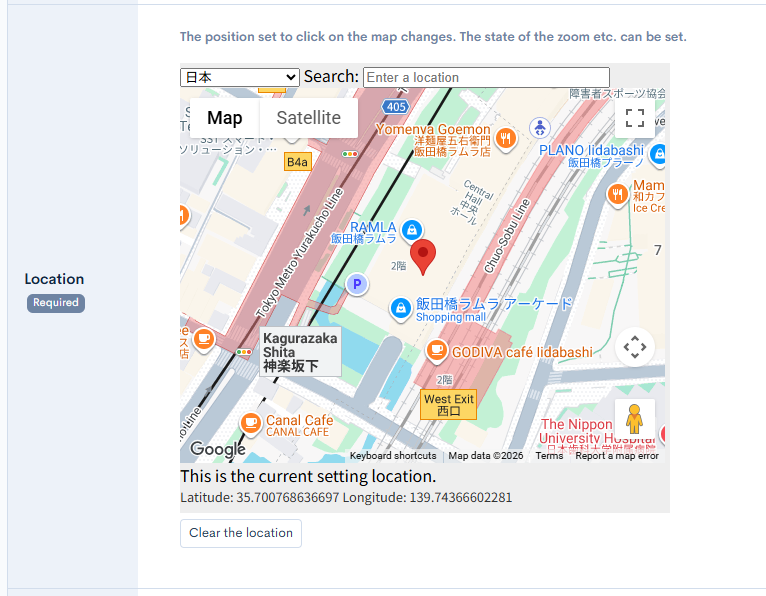Click the Canal Cafe label text
The height and width of the screenshot is (596, 766).
[299, 425]
